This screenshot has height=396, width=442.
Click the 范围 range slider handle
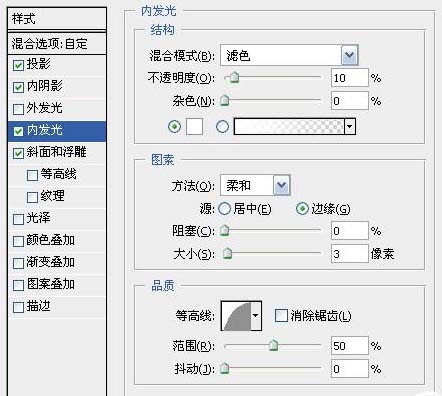click(x=273, y=345)
